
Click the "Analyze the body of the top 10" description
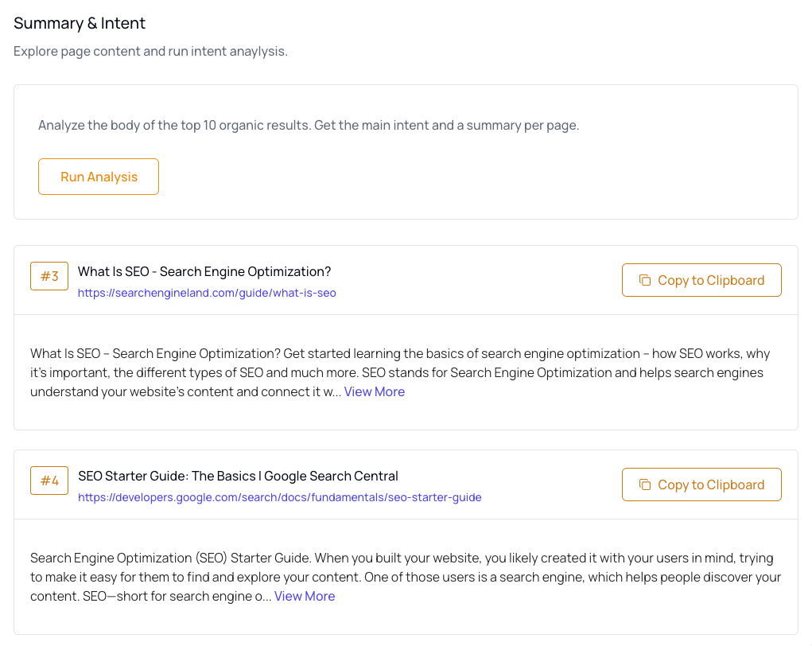click(x=309, y=125)
